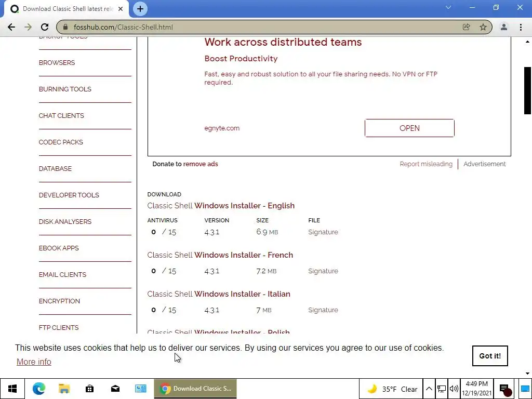Open network status tray icon
532x399 pixels.
pos(442,389)
